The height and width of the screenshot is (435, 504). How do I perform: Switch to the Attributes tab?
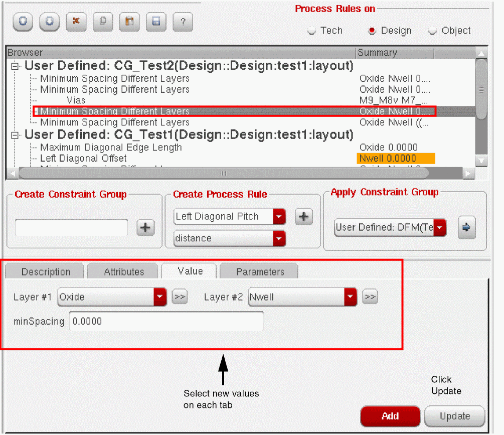click(124, 272)
